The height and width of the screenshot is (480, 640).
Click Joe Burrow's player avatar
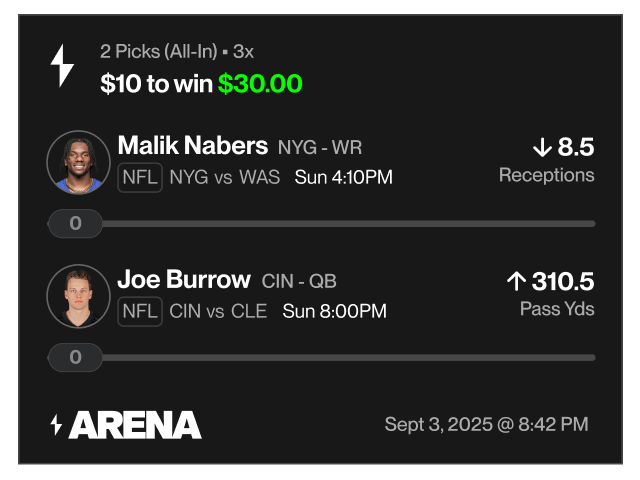[78, 296]
